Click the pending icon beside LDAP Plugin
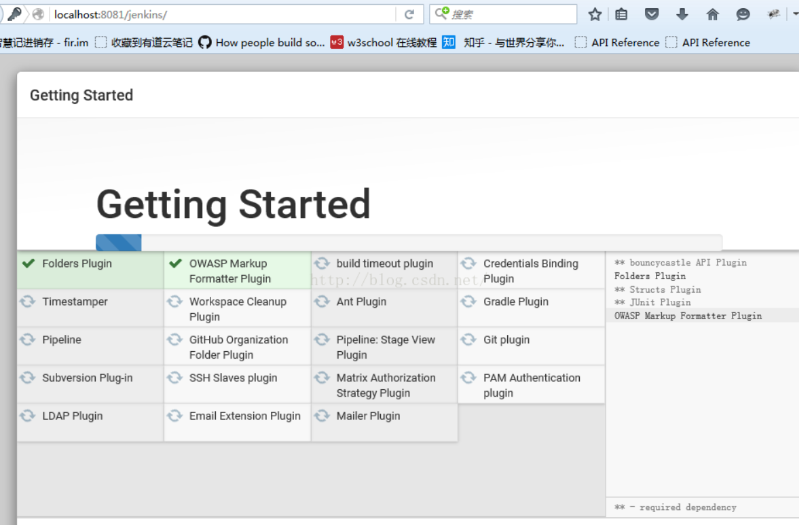The height and width of the screenshot is (525, 812). (27, 416)
